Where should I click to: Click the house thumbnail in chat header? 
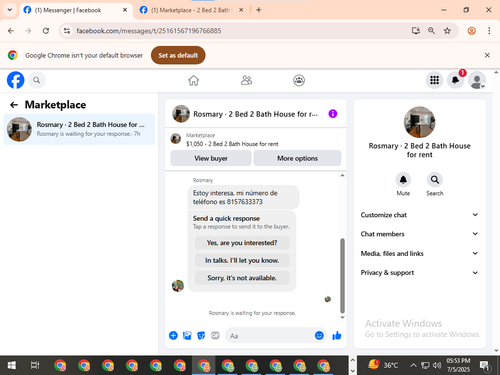(x=181, y=114)
